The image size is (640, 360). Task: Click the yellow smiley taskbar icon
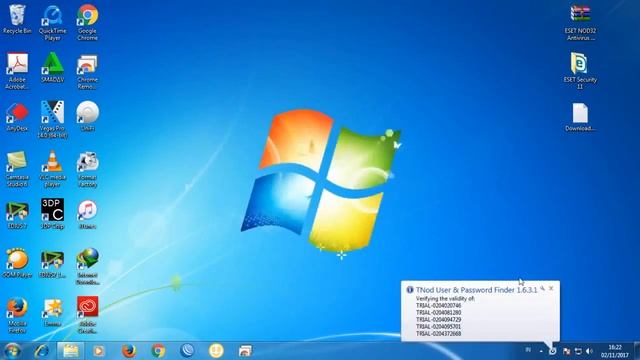click(216, 351)
